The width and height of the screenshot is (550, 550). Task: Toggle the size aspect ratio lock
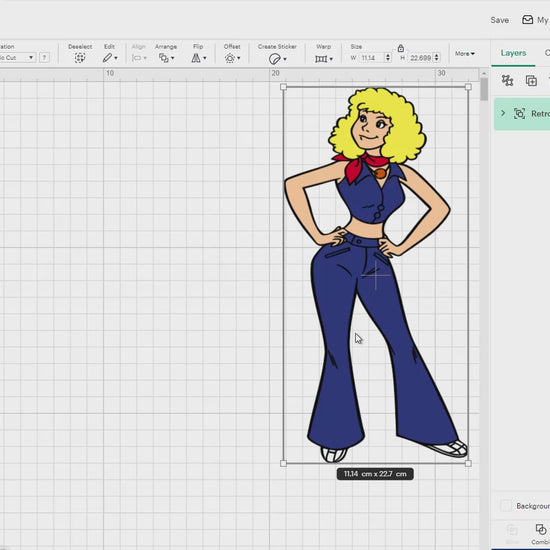(401, 48)
